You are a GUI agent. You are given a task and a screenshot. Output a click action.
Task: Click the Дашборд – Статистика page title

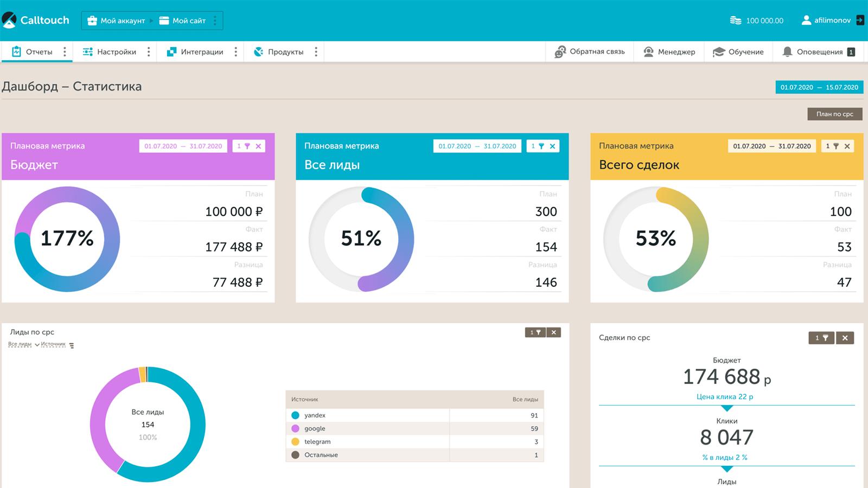tap(72, 87)
